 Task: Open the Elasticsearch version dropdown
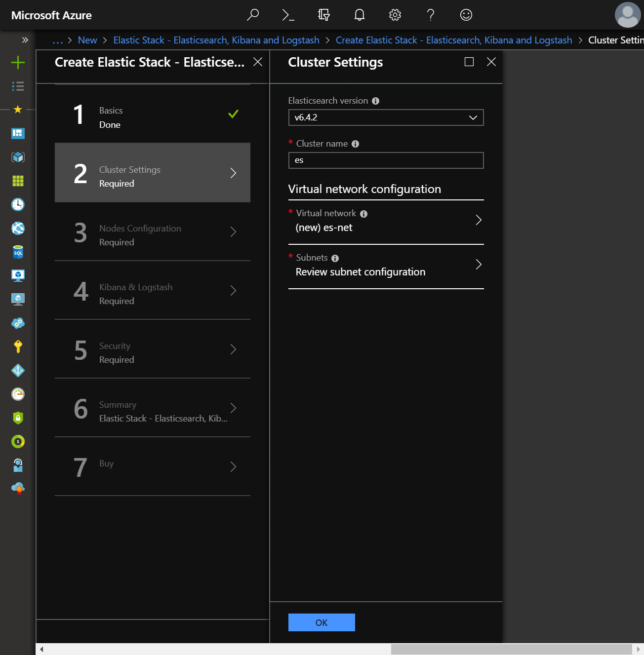(x=386, y=117)
